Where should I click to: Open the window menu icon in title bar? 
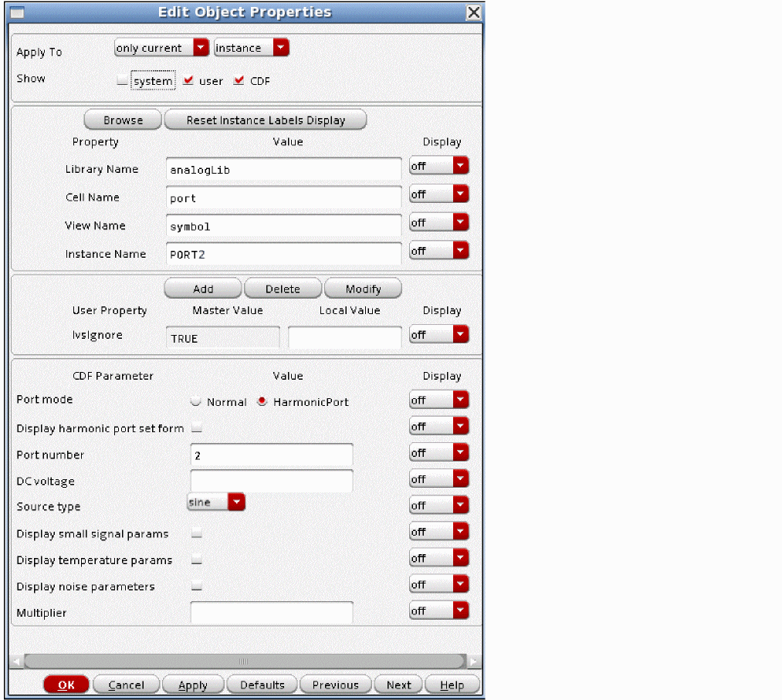pos(16,12)
